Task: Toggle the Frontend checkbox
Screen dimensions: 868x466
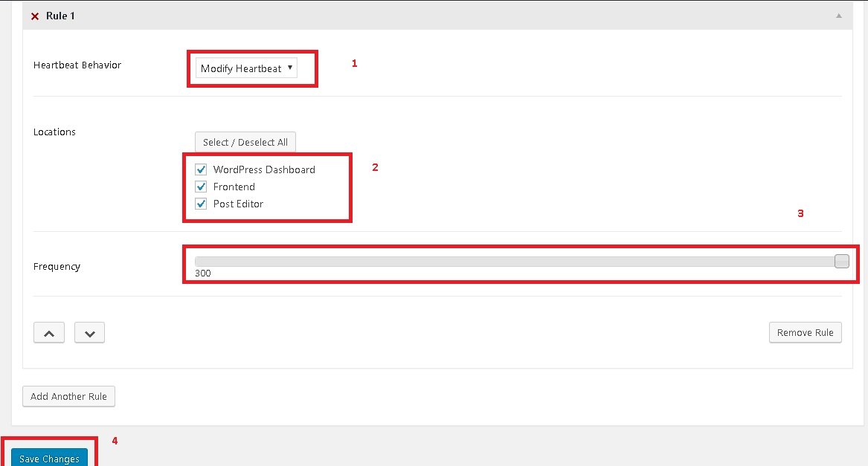Action: [x=201, y=187]
